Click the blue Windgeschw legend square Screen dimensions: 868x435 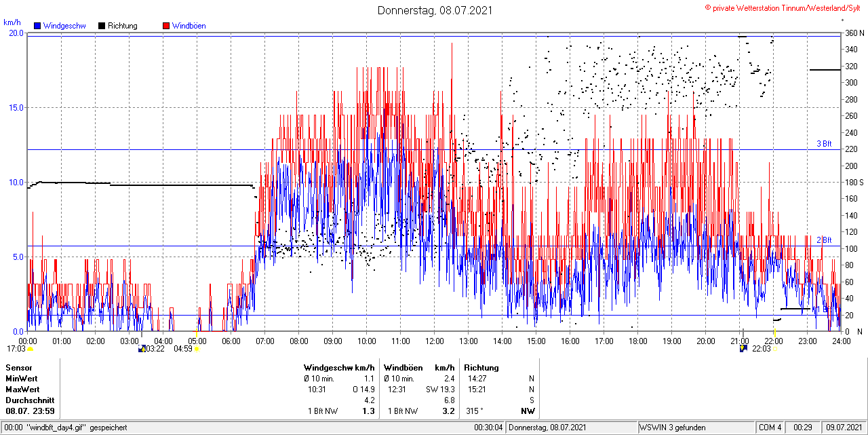(37, 26)
